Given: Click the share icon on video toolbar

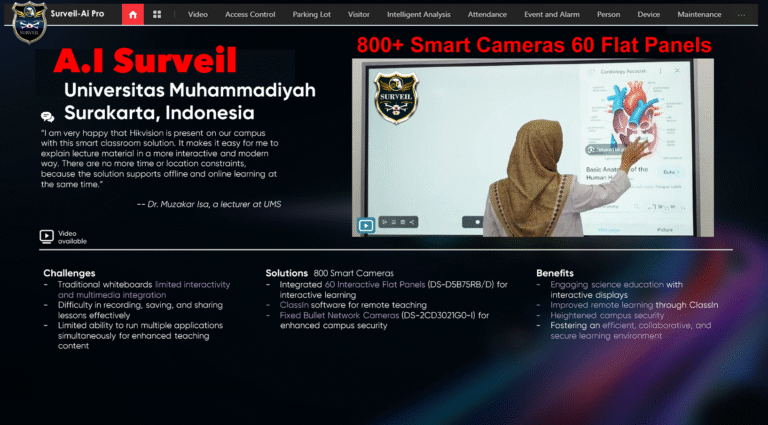Looking at the screenshot, I should click(x=412, y=222).
